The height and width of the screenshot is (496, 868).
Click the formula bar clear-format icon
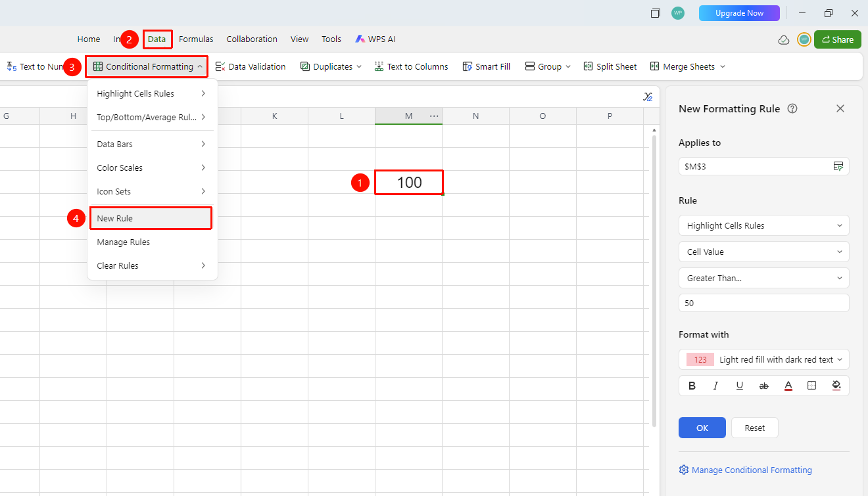coord(648,97)
